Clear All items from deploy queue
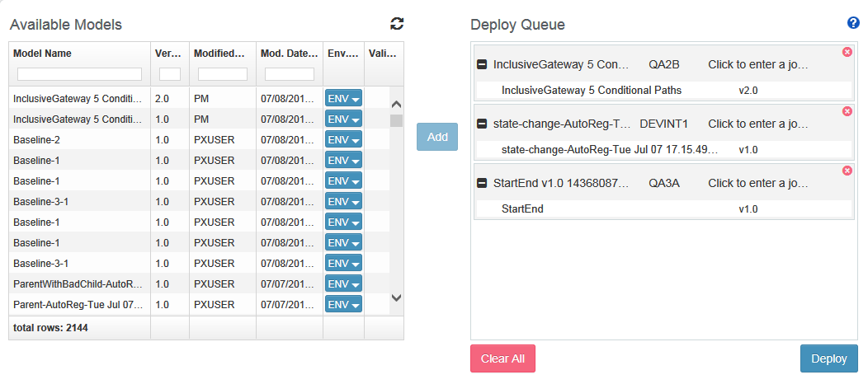The image size is (868, 384). [502, 358]
